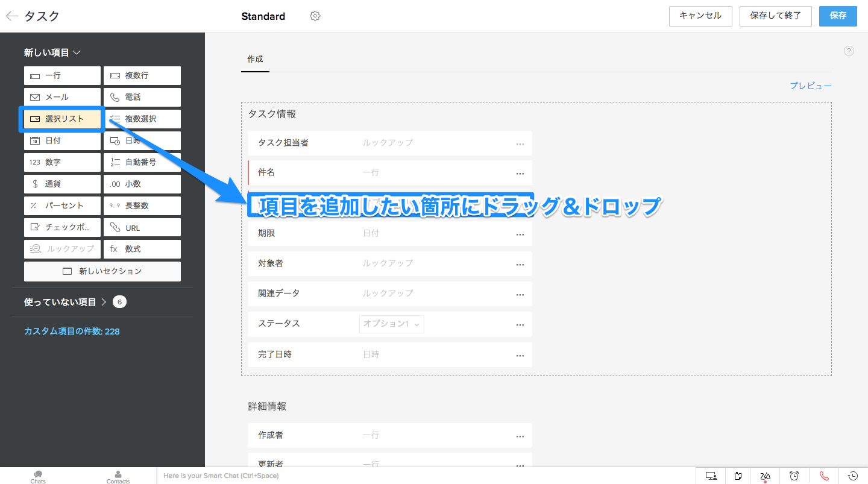Click the プレビュー link

(x=810, y=86)
